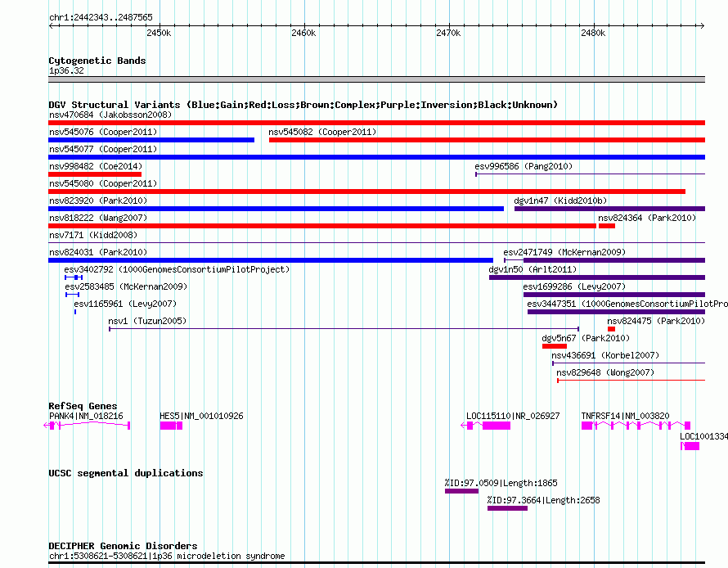Open the nsv7171 (Kidd2008) variant label
The height and width of the screenshot is (568, 728).
point(93,235)
